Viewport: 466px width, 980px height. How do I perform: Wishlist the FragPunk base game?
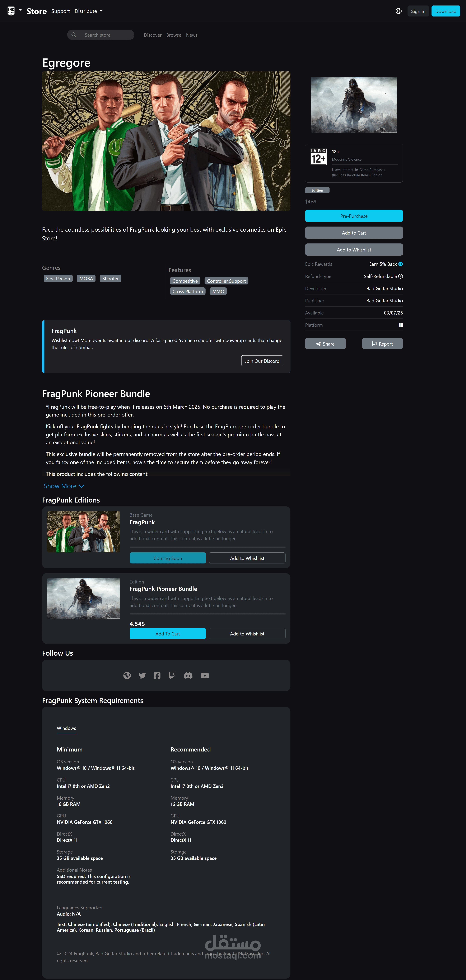click(247, 558)
